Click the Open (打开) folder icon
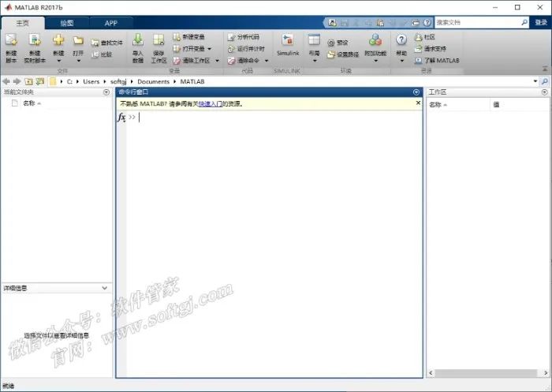Viewport: 552px width, 392px height. click(78, 40)
